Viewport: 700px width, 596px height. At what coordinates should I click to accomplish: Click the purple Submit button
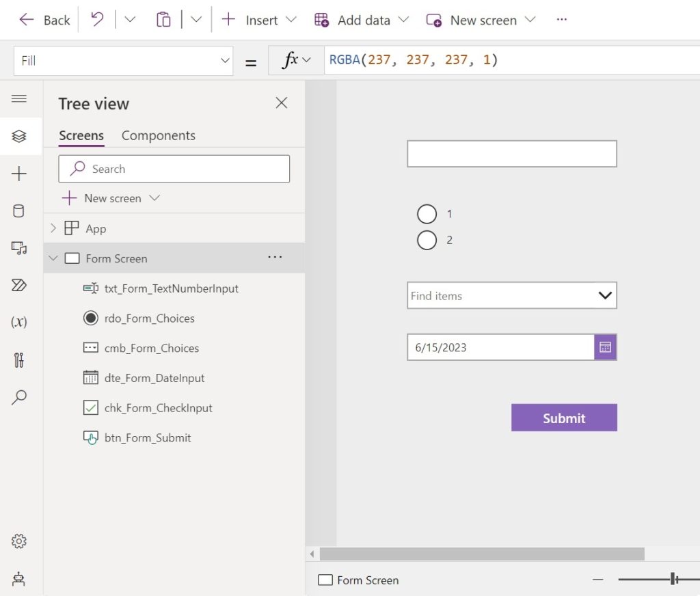(x=564, y=418)
